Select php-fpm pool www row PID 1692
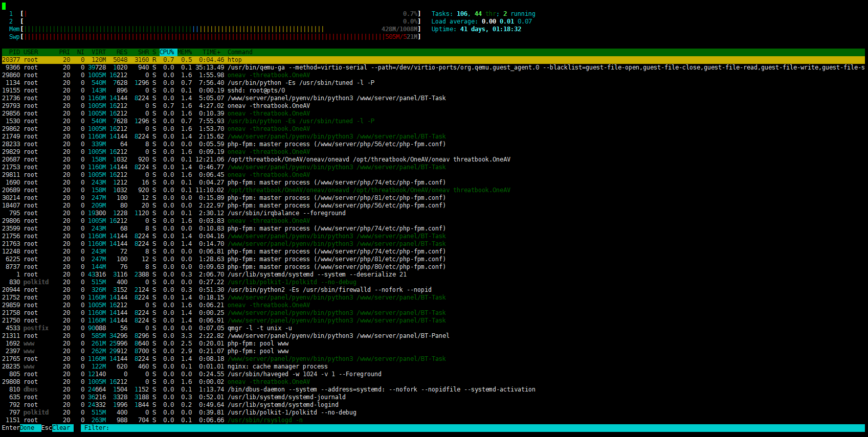868x437 pixels. pos(433,343)
